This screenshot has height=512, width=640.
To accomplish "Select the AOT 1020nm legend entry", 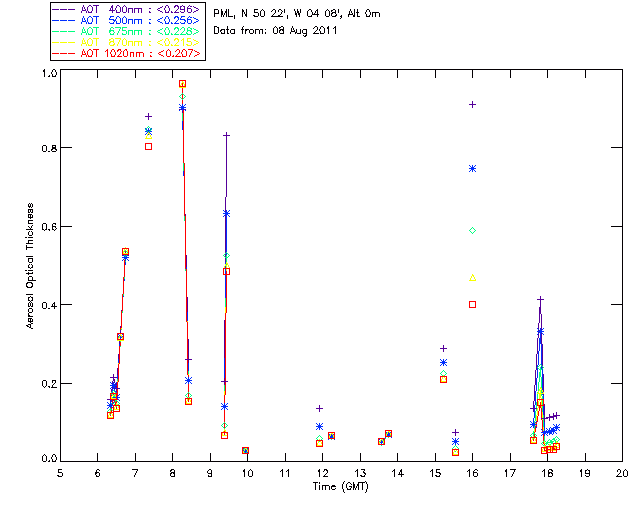I will pyautogui.click(x=127, y=53).
